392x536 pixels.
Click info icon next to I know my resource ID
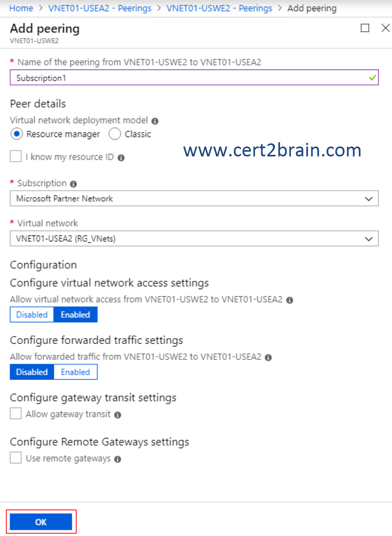(x=121, y=158)
